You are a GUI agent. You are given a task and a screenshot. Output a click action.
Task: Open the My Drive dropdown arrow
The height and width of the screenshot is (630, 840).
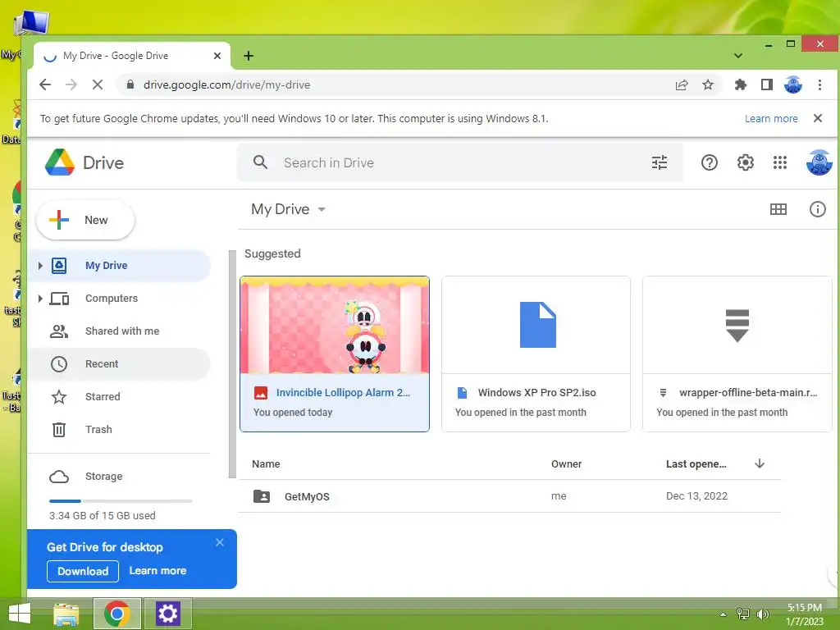[322, 209]
